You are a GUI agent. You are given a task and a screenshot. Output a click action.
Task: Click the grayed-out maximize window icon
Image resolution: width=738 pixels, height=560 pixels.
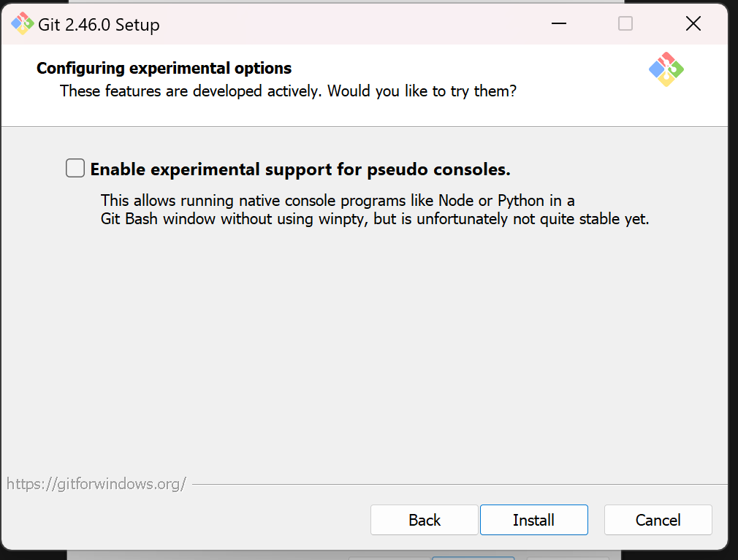pos(625,23)
